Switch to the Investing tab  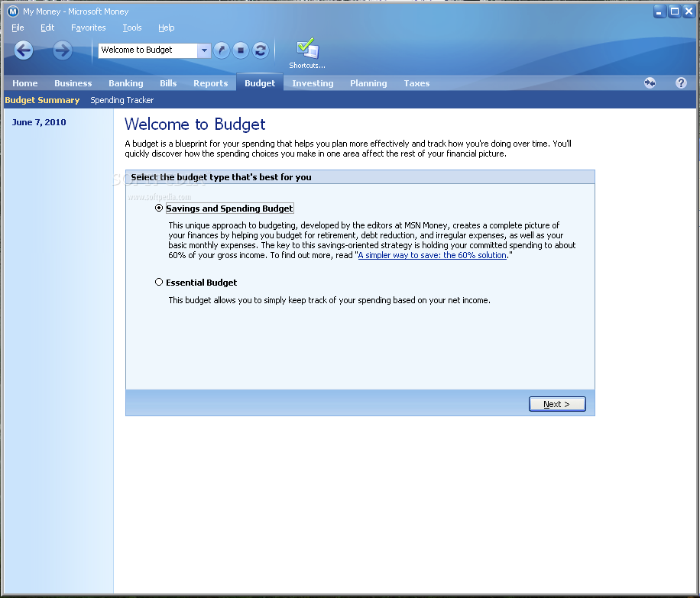click(313, 83)
